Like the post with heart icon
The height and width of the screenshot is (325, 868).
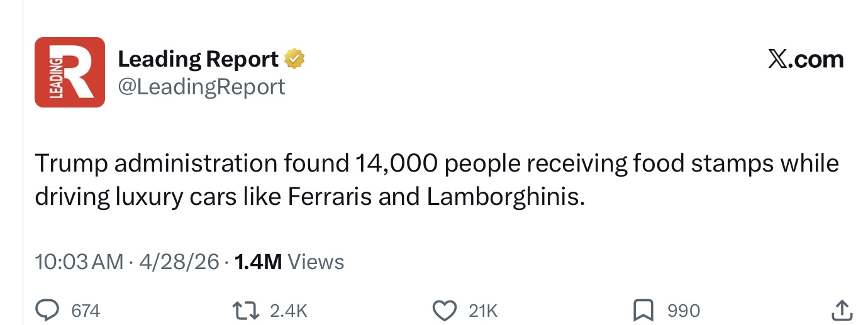coord(445,310)
